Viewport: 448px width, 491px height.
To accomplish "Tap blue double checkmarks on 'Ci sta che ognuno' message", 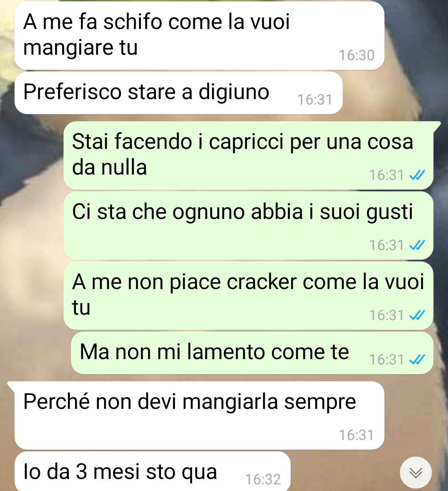I will (417, 245).
